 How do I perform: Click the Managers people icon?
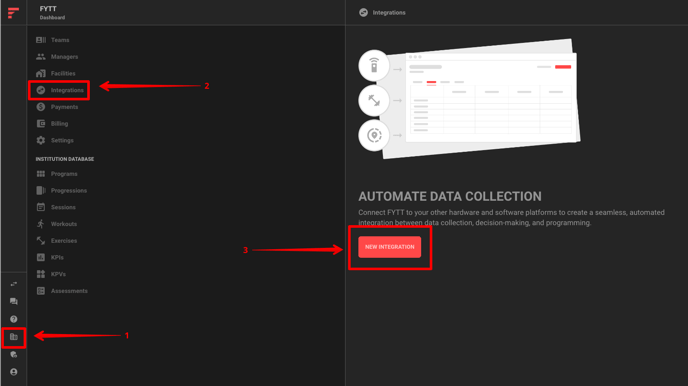[x=41, y=57]
